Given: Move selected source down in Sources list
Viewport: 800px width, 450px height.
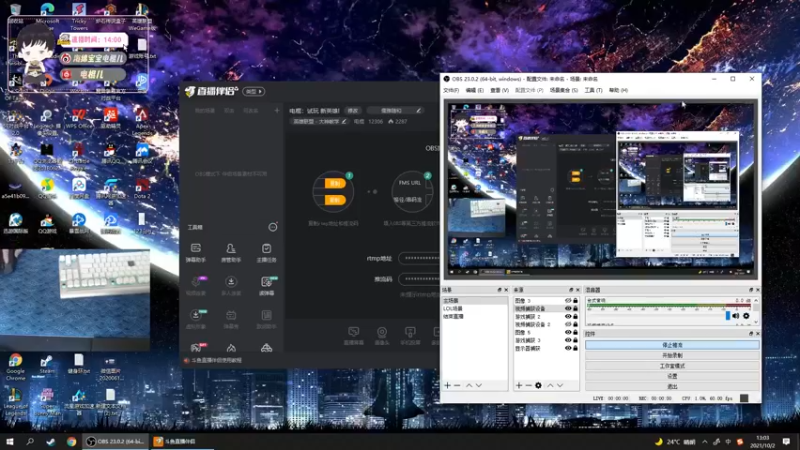Looking at the screenshot, I should 560,385.
